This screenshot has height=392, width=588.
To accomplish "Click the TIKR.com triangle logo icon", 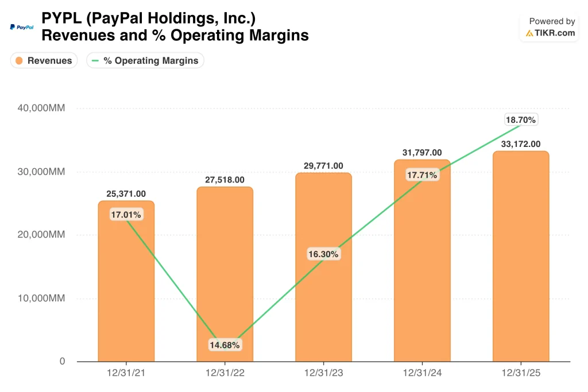I will [x=529, y=33].
